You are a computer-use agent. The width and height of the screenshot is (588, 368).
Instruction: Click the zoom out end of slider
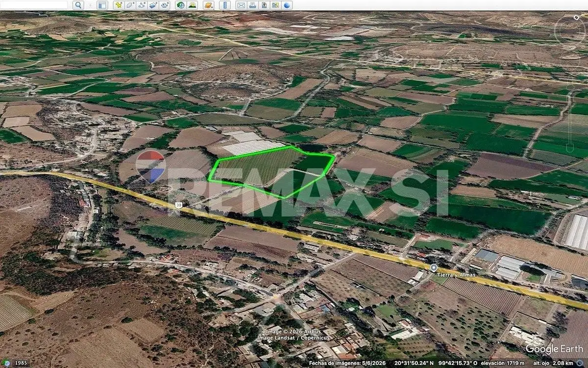click(x=569, y=149)
